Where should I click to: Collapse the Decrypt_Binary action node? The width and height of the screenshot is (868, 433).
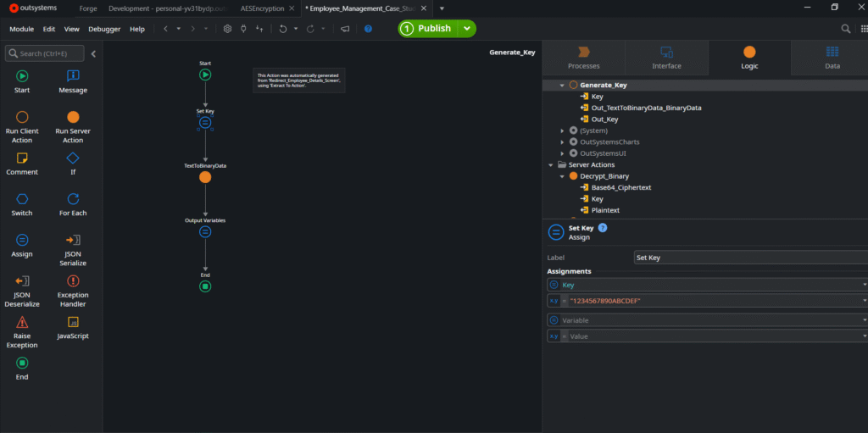pyautogui.click(x=562, y=176)
